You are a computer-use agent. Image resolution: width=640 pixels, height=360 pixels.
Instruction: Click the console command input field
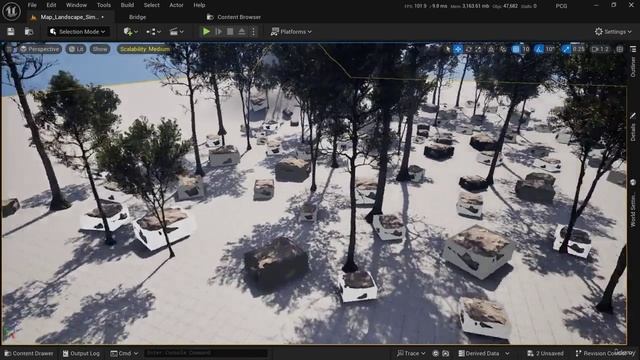(x=206, y=353)
